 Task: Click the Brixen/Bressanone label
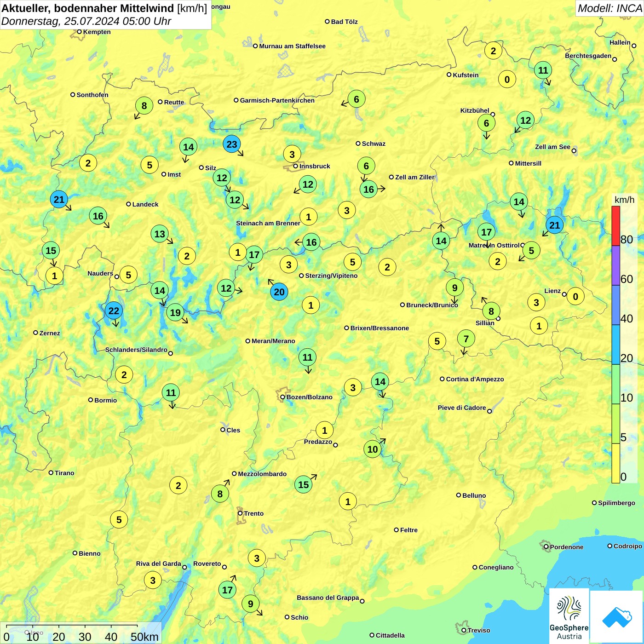379,328
